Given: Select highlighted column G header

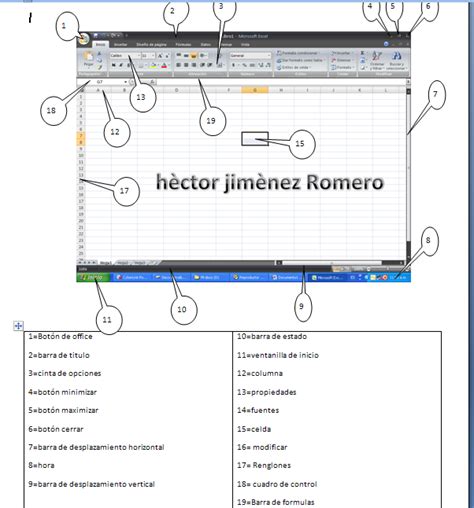Looking at the screenshot, I should tap(255, 90).
